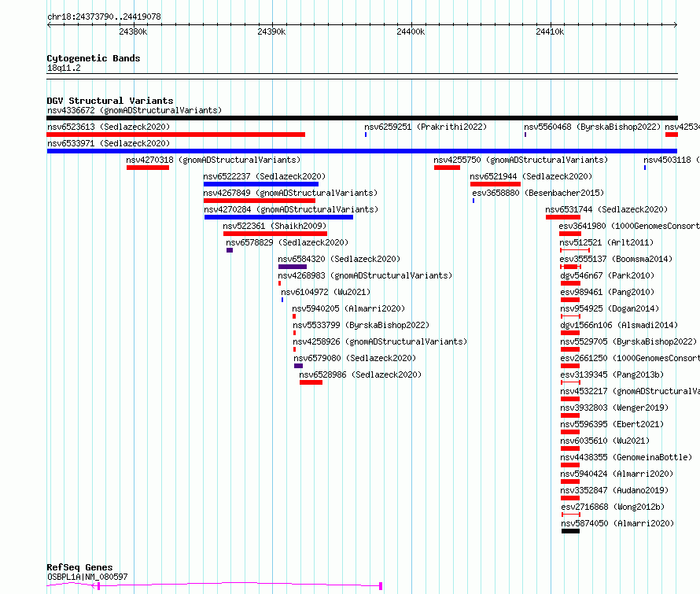The width and height of the screenshot is (700, 594).
Task: Click red bar under nsv6528986
Action: coord(311,382)
